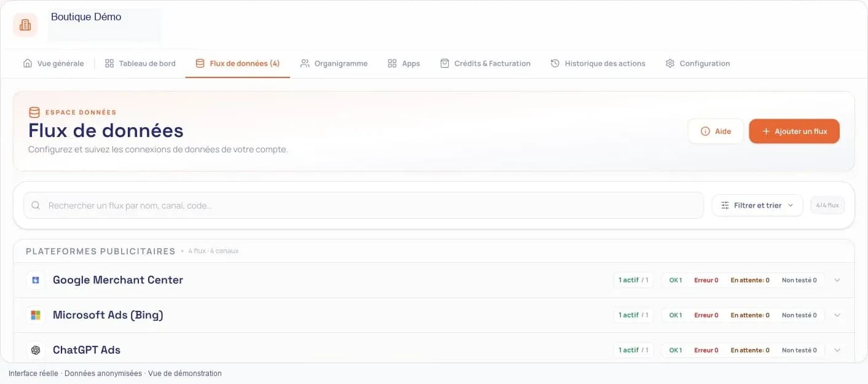Click the '4 flux · 4 canaux' label
This screenshot has width=868, height=384.
coord(213,251)
